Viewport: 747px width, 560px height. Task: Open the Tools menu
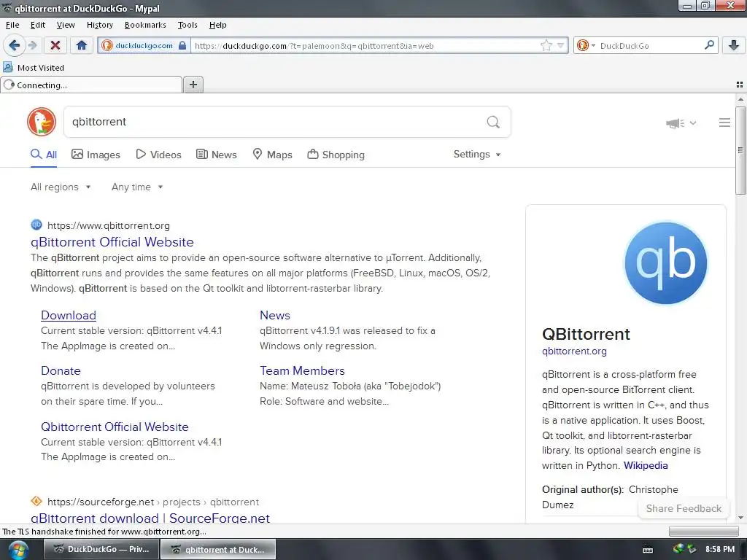click(187, 25)
